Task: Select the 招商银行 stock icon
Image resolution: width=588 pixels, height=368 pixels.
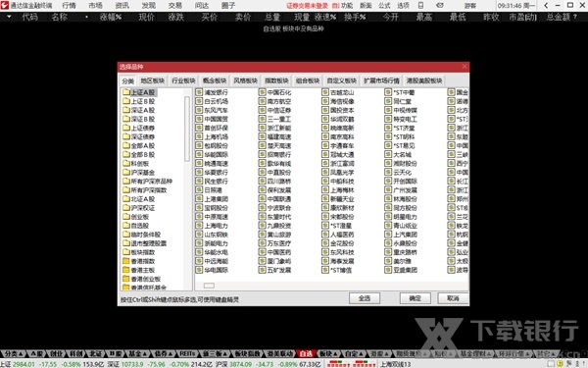Action: (262, 155)
